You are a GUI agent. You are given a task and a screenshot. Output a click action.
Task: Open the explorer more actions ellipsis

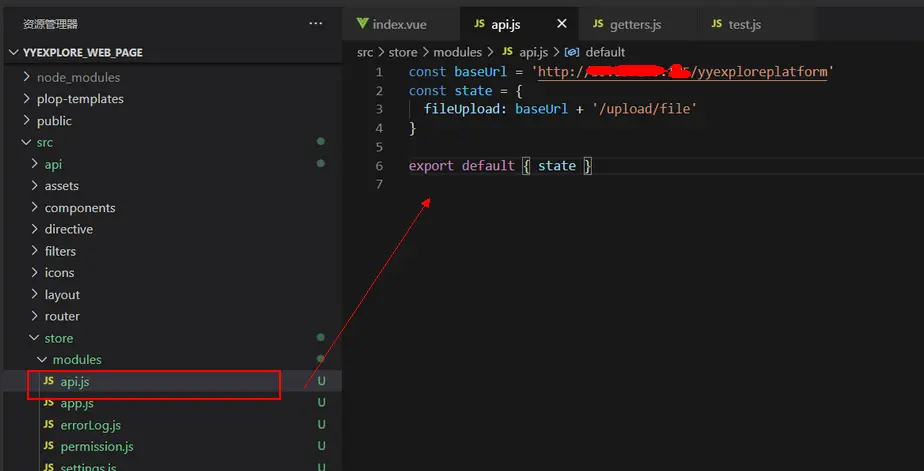(x=316, y=24)
